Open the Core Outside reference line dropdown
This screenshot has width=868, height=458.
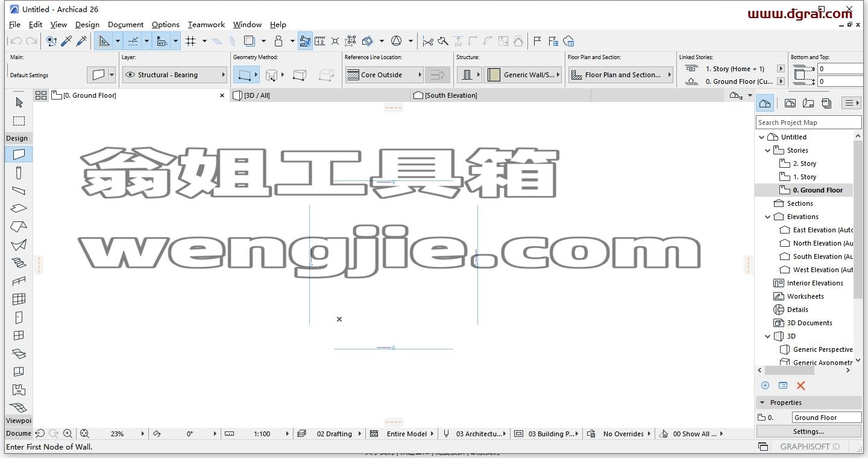click(384, 75)
